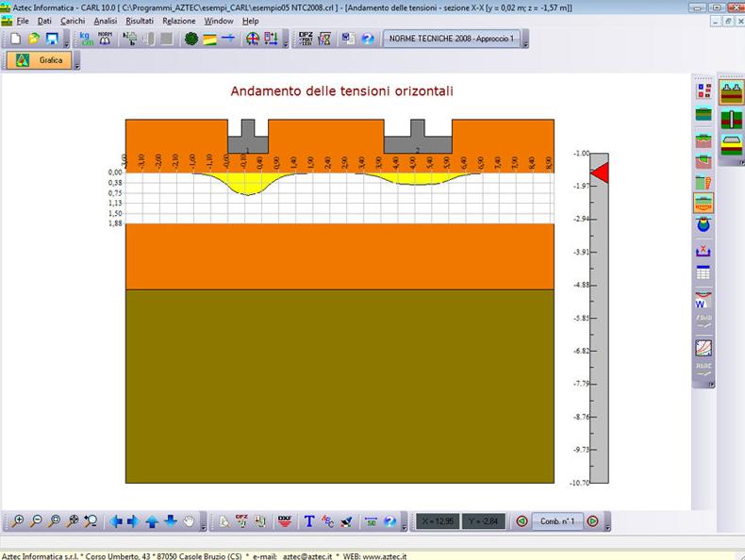Open file using the folder icon
Screen dimensions: 745x560
[x=34, y=39]
